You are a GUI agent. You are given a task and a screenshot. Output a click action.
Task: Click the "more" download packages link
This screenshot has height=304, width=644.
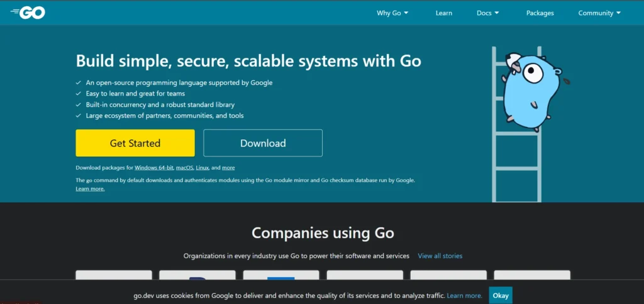(x=228, y=168)
